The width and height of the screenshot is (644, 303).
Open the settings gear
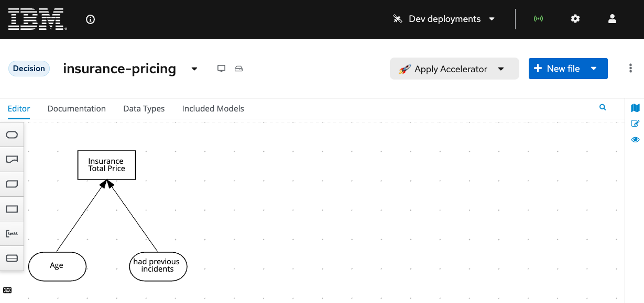[x=575, y=19]
